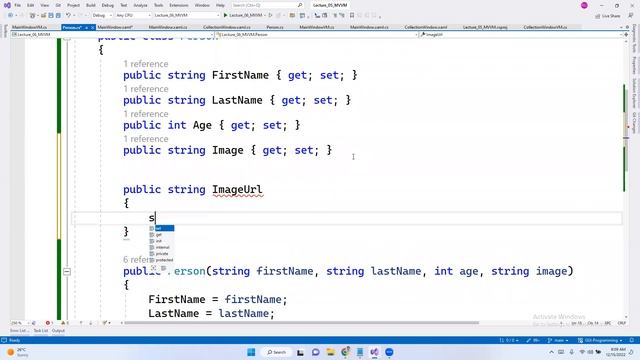Click '1 reference' above LastName property
Image resolution: width=640 pixels, height=360 pixels.
point(146,89)
